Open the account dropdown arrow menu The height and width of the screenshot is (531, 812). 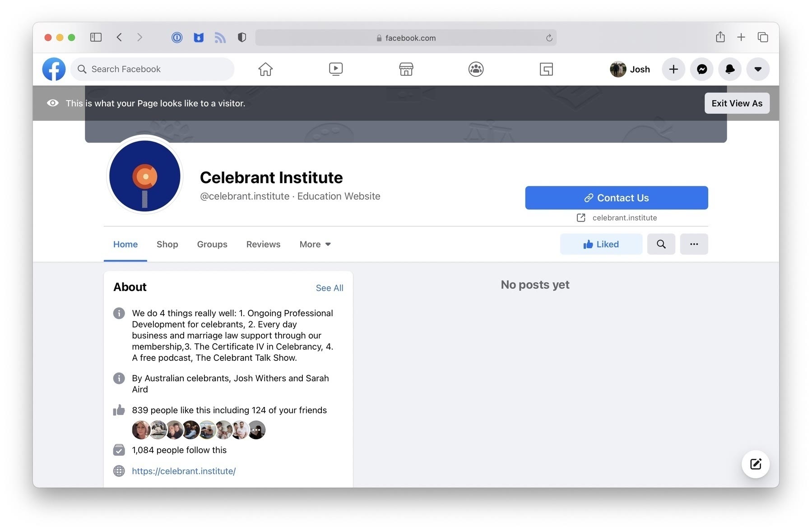758,69
